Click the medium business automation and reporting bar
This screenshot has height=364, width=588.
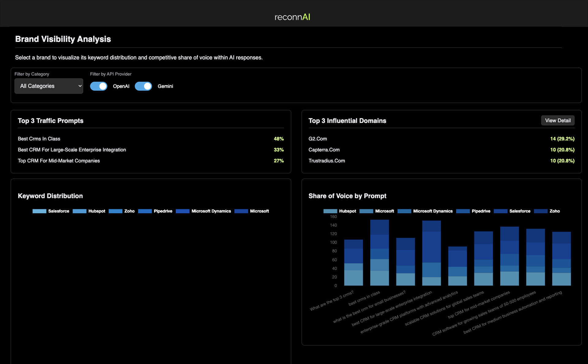562,259
